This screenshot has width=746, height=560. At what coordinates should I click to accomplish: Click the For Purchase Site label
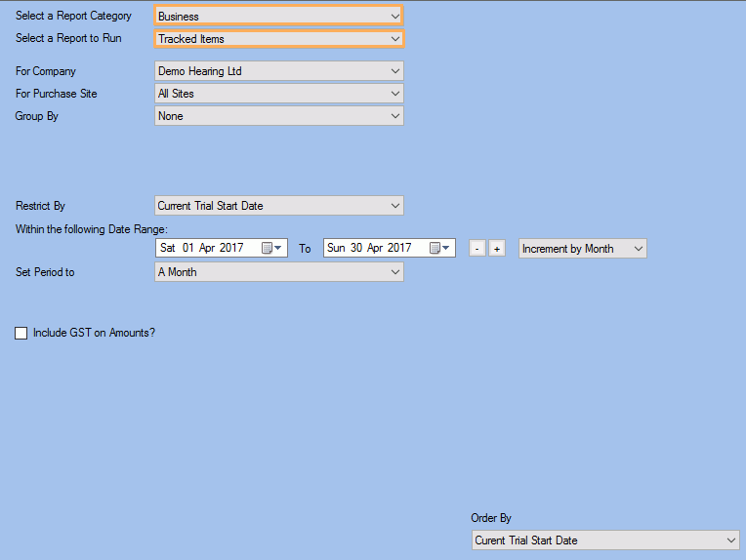pos(56,94)
